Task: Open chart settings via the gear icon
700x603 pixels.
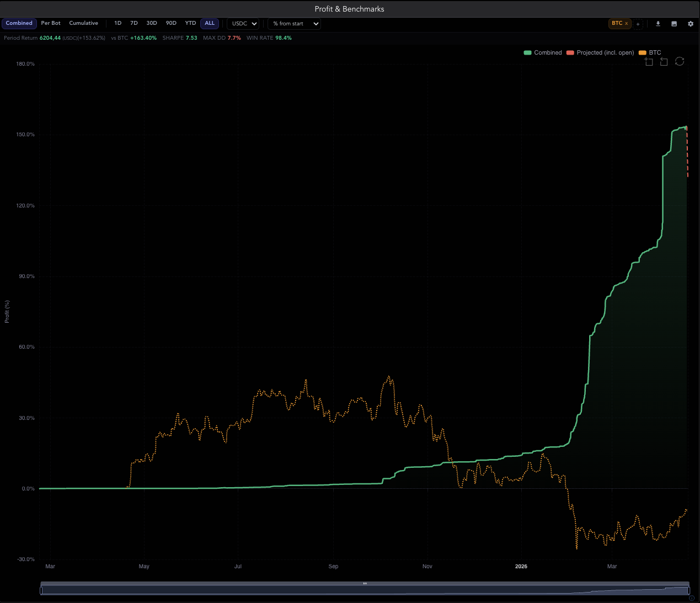Action: 691,24
